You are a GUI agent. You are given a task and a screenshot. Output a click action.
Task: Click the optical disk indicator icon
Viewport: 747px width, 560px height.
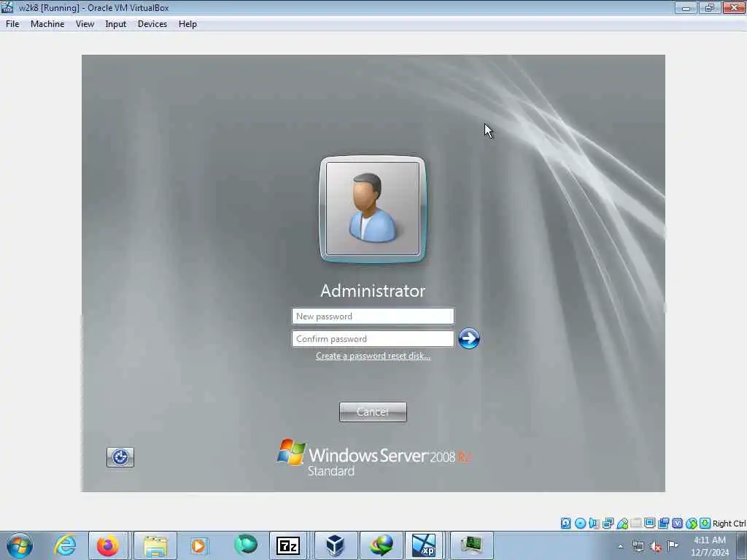(x=580, y=524)
